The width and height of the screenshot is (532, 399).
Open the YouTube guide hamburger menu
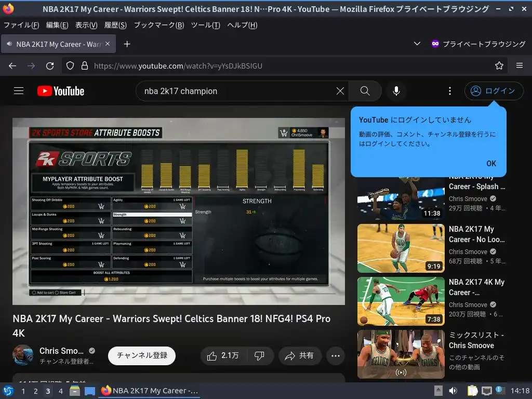pyautogui.click(x=19, y=91)
